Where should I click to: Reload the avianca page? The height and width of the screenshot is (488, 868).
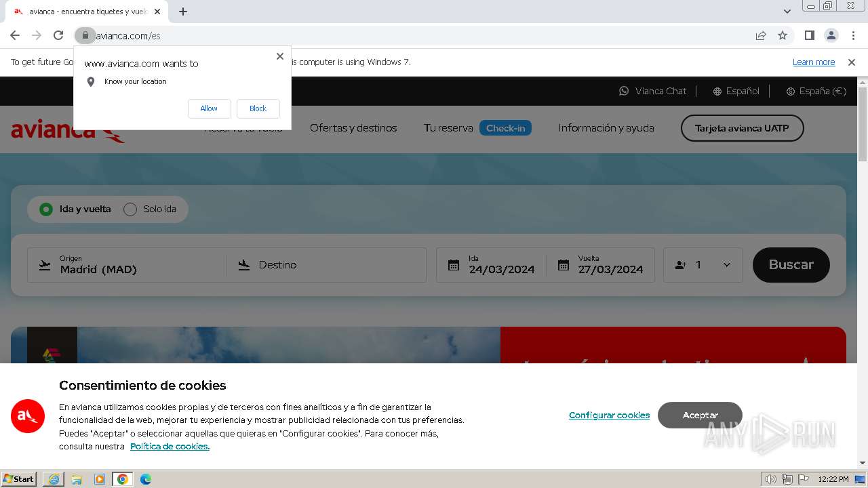click(x=58, y=35)
